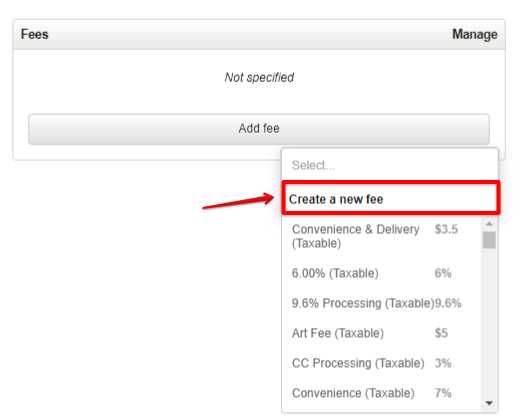Pick the Art Fee (Taxable) option
Screen dimensions: 521x417
click(382, 333)
